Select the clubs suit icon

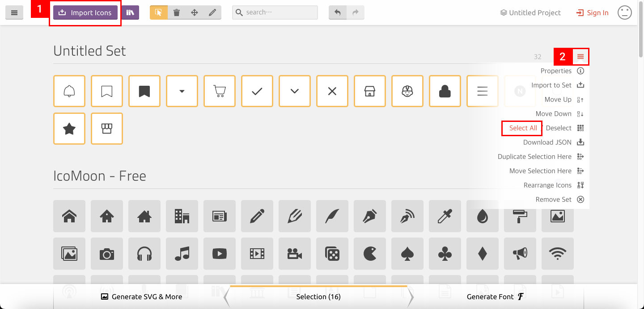445,254
